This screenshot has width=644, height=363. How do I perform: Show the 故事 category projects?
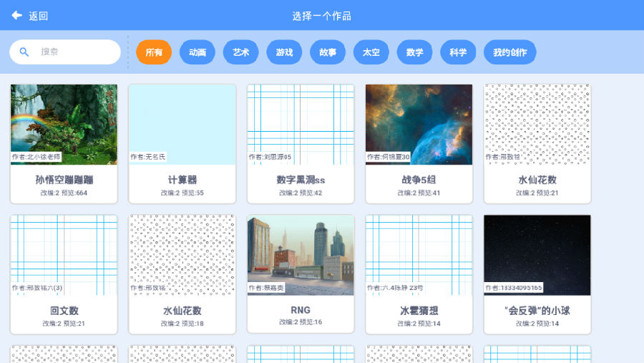click(328, 52)
